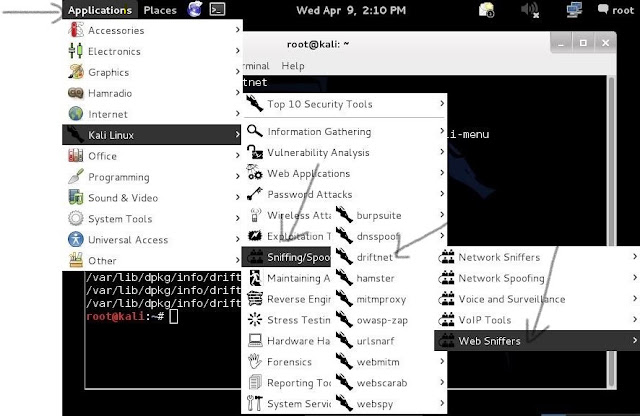This screenshot has width=640, height=416.
Task: Click the Electronics category icon
Action: [76, 51]
